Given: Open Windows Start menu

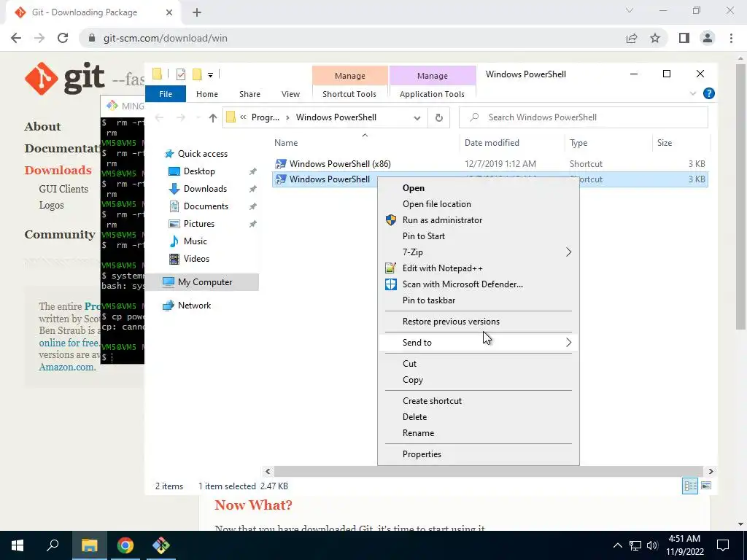Looking at the screenshot, I should [18, 545].
